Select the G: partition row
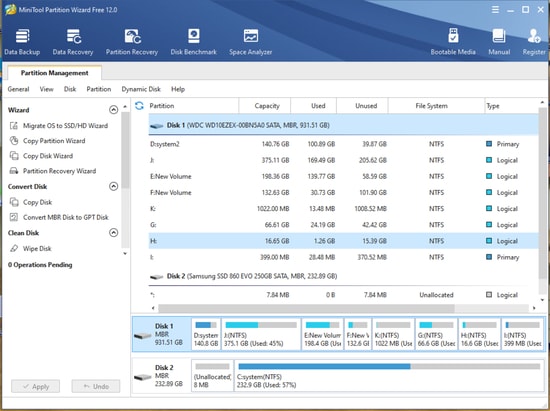 click(x=343, y=224)
